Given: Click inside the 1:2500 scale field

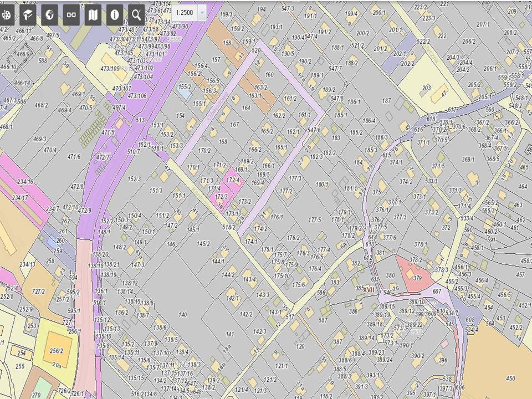Looking at the screenshot, I should click(186, 13).
